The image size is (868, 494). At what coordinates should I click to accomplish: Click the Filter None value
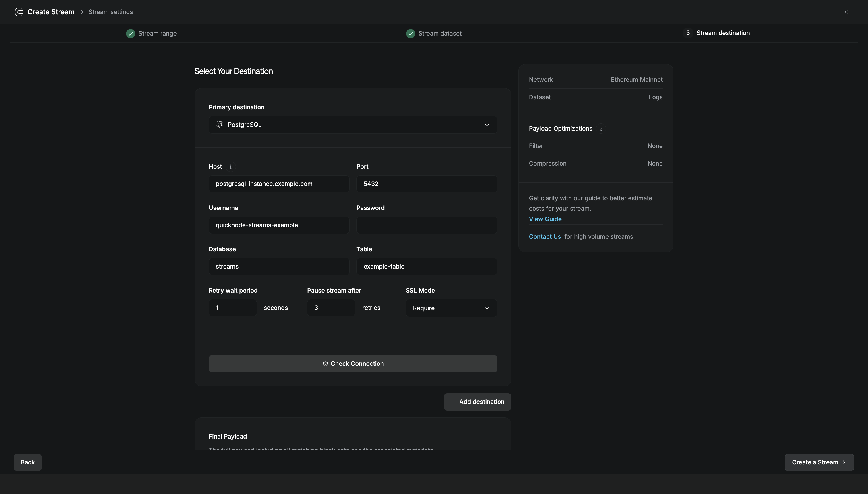click(x=655, y=146)
